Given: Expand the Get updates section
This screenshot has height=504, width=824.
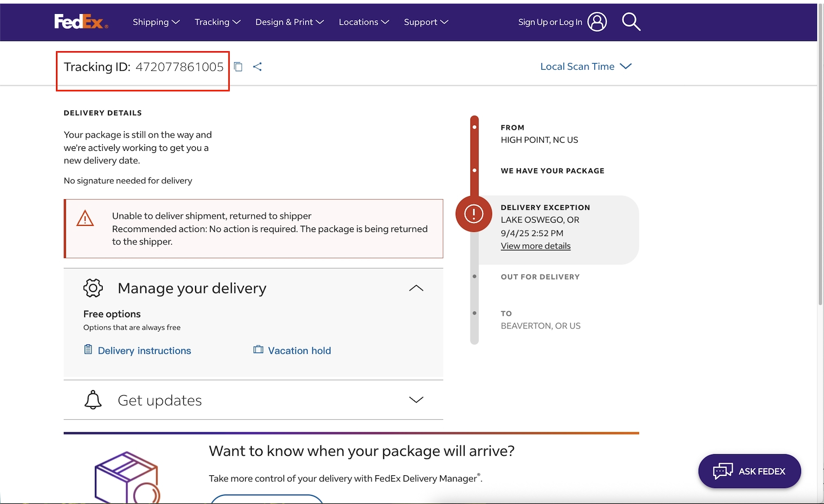Looking at the screenshot, I should pos(416,400).
